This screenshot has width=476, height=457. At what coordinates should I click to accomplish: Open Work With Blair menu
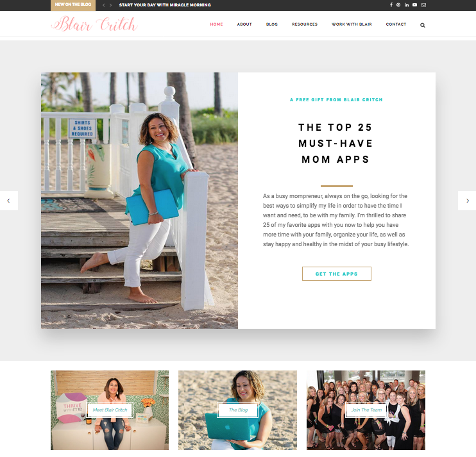click(352, 24)
